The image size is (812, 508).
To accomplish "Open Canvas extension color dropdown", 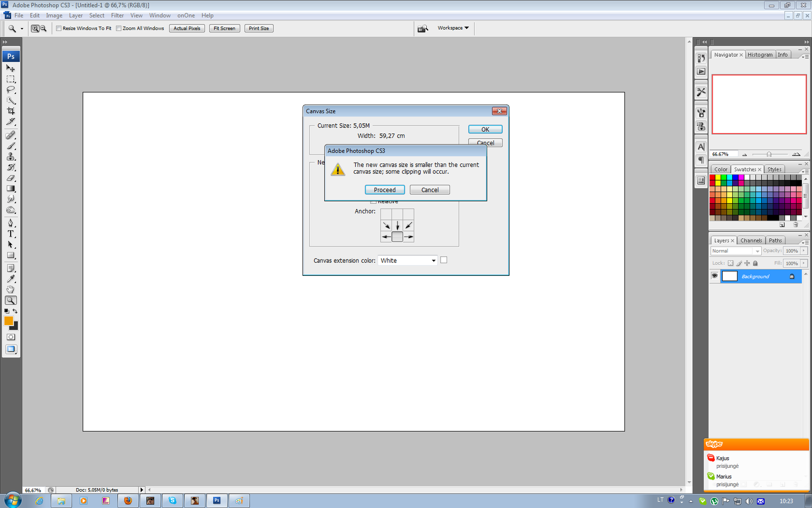I will (408, 261).
